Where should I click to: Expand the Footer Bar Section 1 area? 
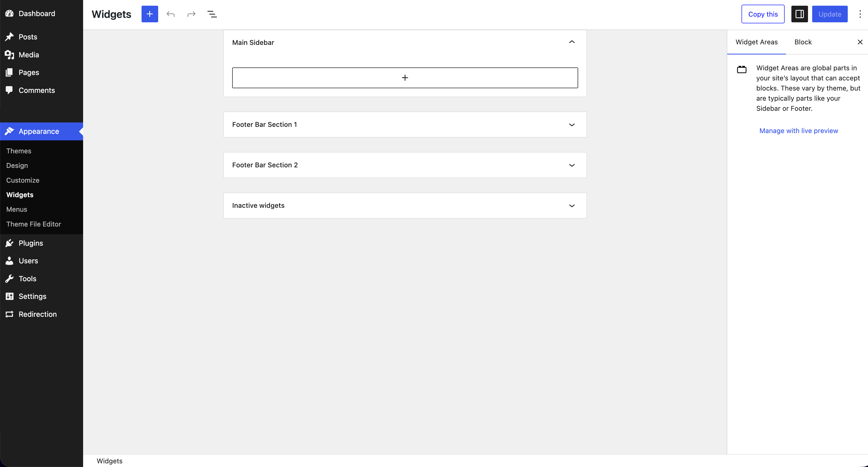click(571, 125)
